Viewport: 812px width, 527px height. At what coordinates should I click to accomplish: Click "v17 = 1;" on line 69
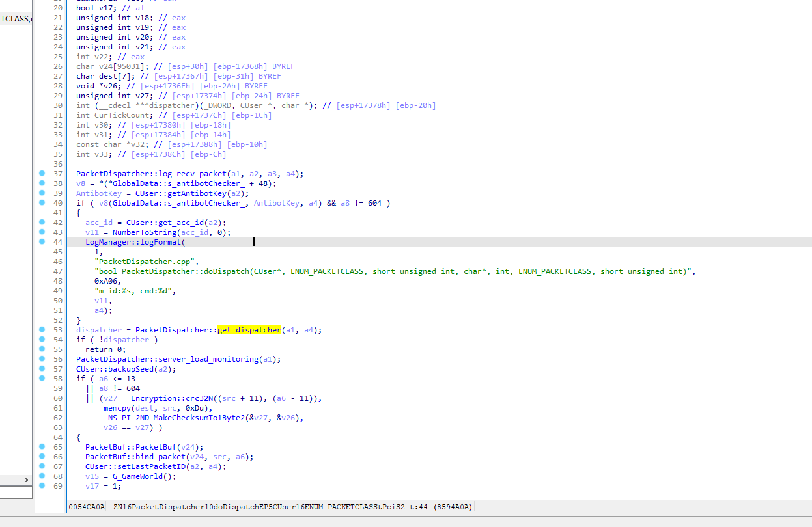coord(104,486)
